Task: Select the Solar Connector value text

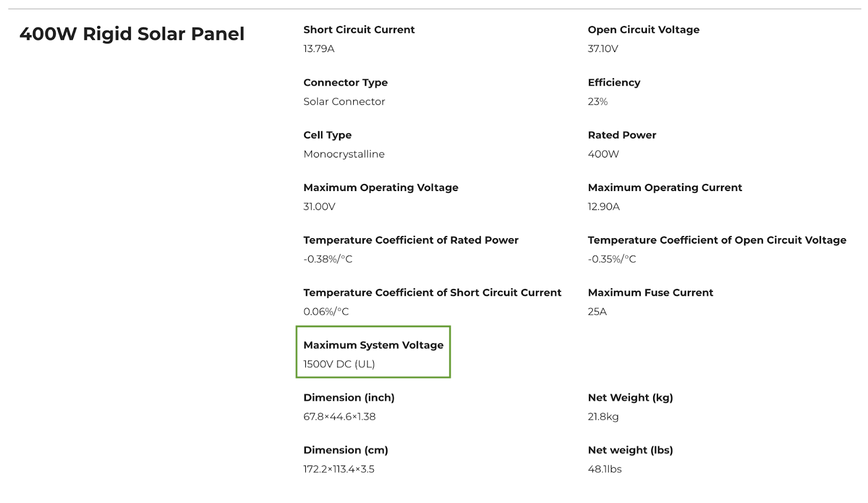Action: coord(344,101)
